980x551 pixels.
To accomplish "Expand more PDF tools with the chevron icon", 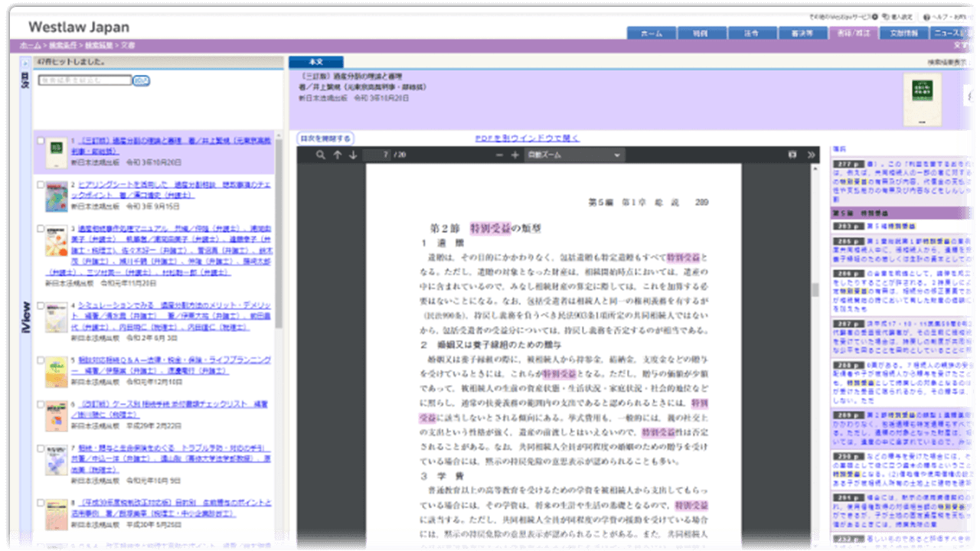I will 811,155.
